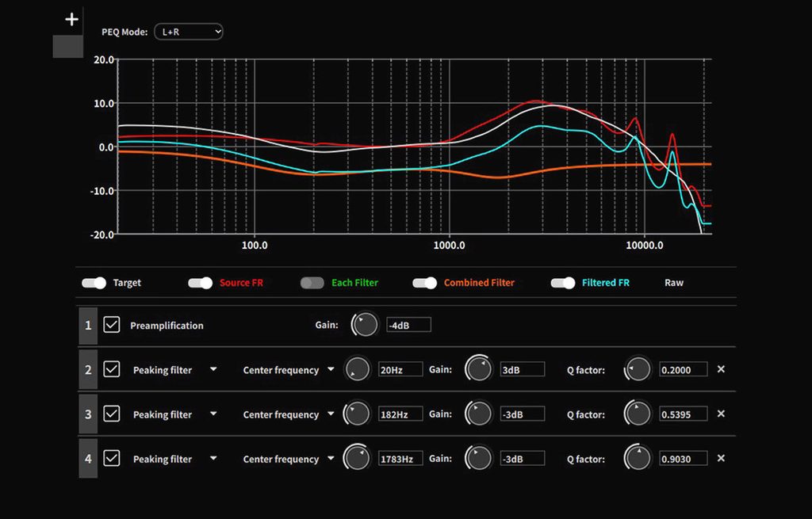
Task: Select the gray square below plus icon
Action: 68,47
